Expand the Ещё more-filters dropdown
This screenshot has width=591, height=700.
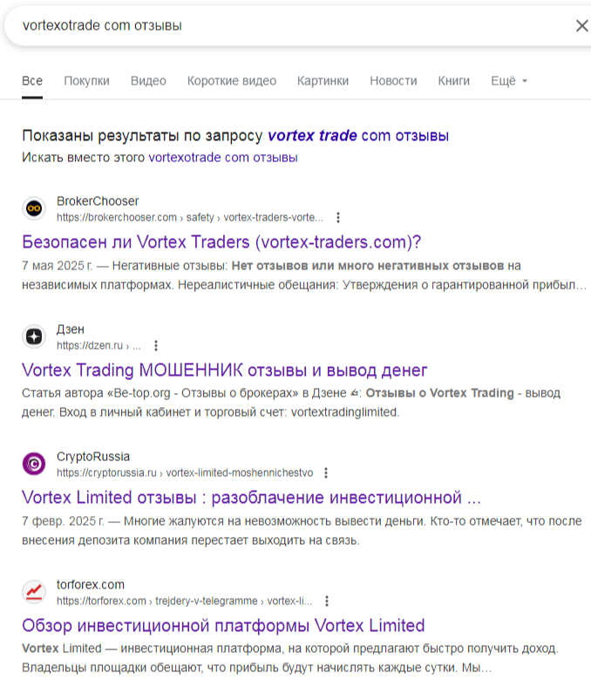coord(509,81)
